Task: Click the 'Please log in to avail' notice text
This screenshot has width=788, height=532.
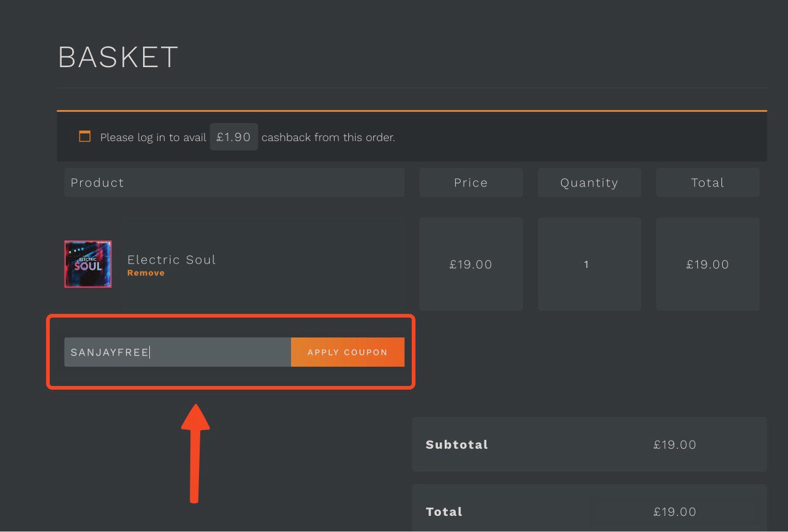Action: (x=153, y=137)
